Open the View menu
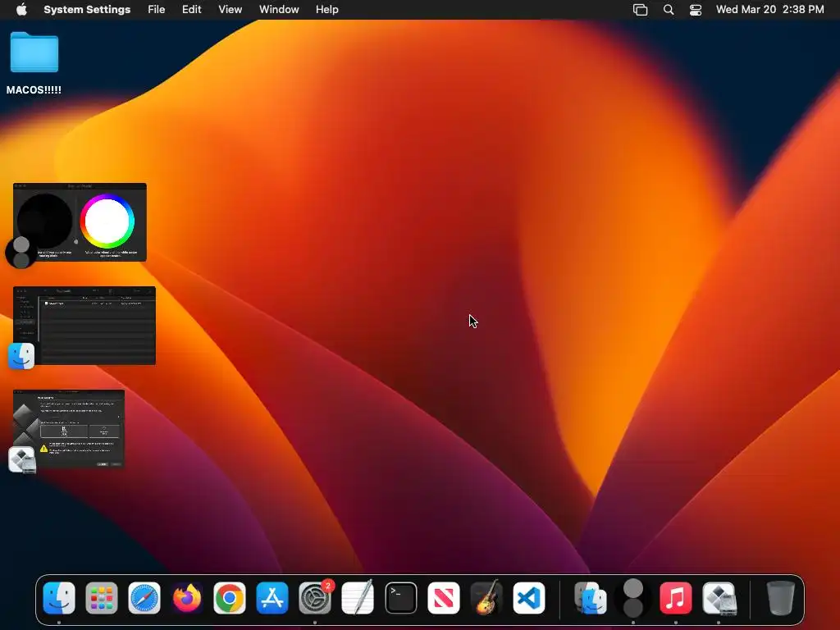This screenshot has width=840, height=630. click(x=231, y=10)
